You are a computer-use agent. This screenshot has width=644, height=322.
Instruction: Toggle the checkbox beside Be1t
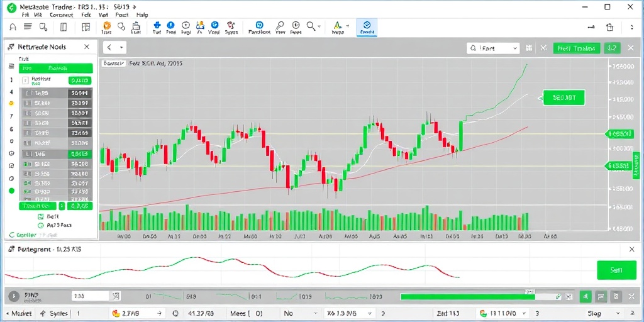click(40, 216)
